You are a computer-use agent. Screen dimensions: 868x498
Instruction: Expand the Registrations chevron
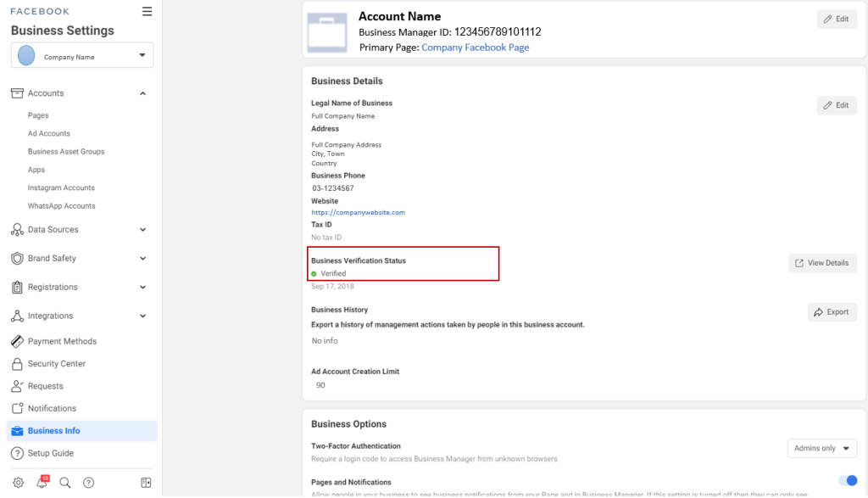click(x=142, y=287)
